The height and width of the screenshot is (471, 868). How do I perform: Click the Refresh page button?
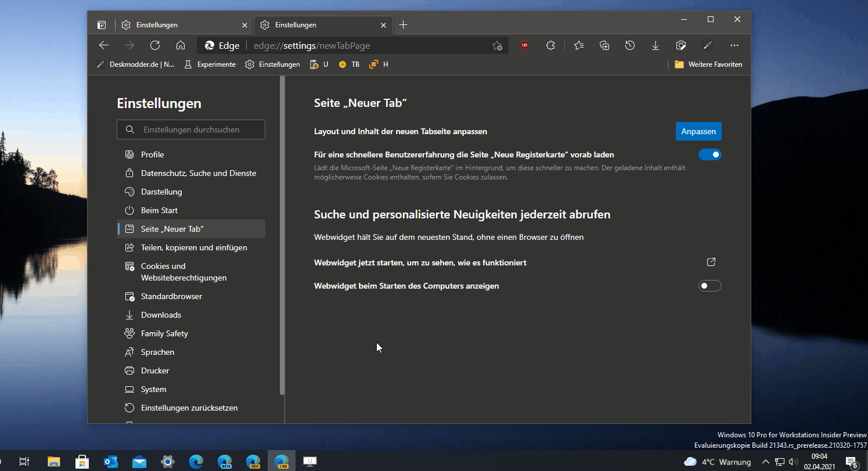155,45
